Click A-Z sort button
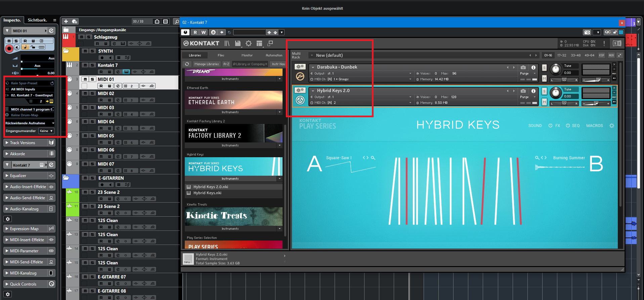This screenshot has width=644, height=300. click(226, 64)
